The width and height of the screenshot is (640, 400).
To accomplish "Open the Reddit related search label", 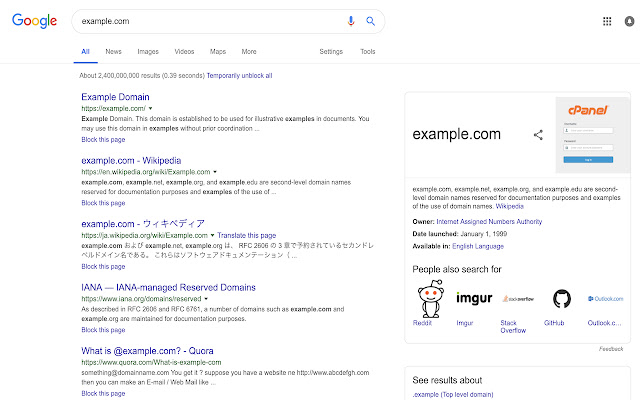I will (422, 323).
